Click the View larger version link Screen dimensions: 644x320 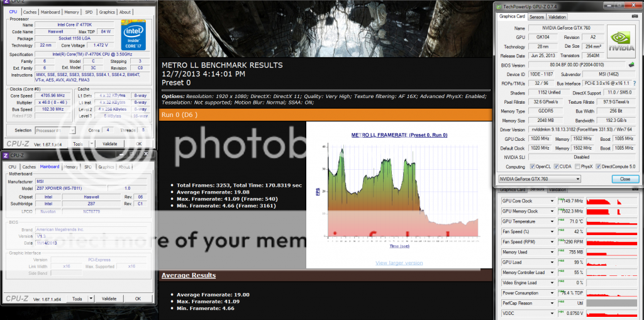click(x=399, y=263)
